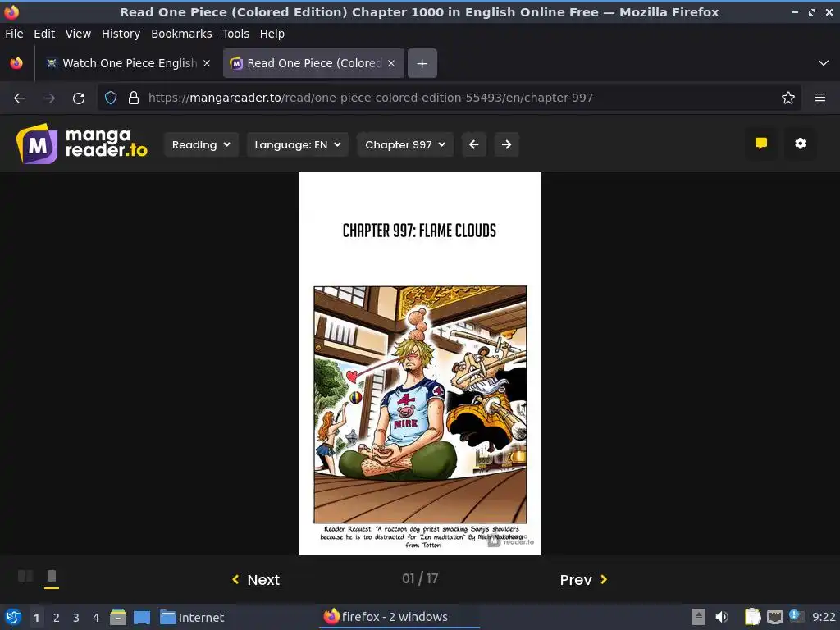Open the network connection tray icon
840x630 pixels.
coord(774,617)
